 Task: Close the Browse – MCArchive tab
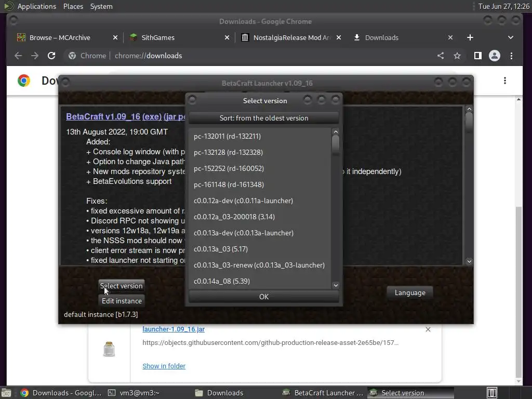coord(115,37)
